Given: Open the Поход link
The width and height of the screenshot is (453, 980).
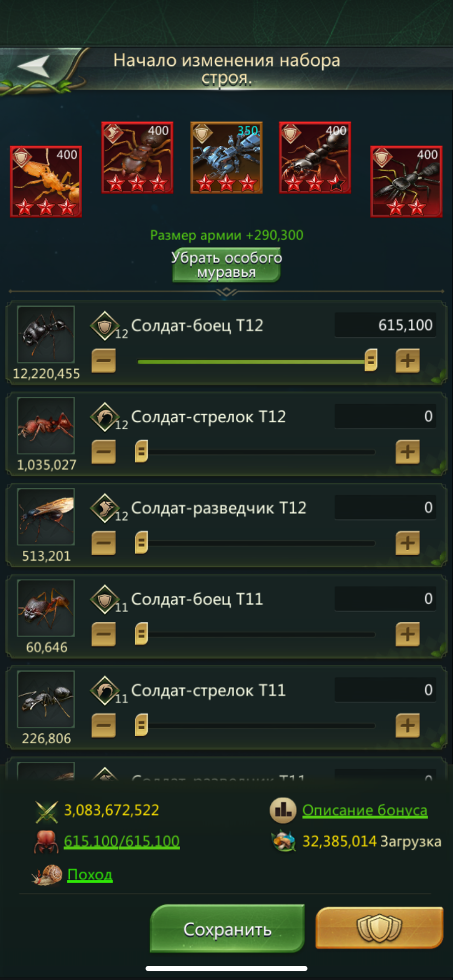Looking at the screenshot, I should 89,874.
